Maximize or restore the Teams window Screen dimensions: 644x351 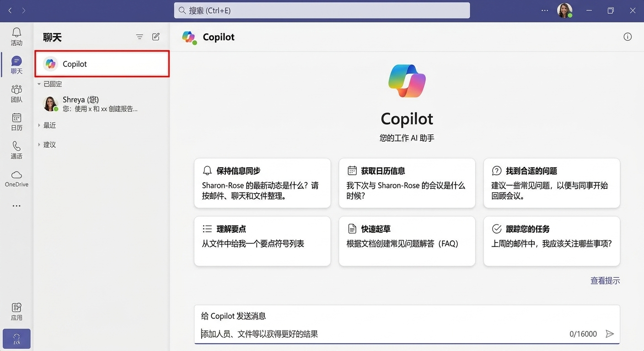tap(611, 11)
